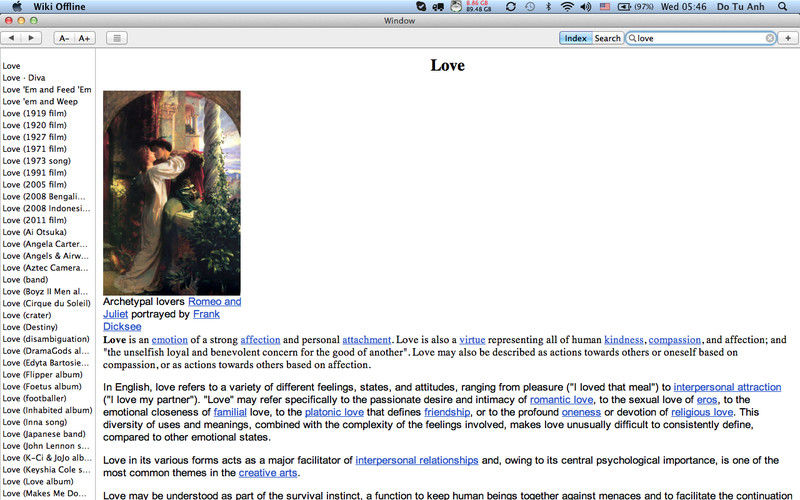The width and height of the screenshot is (800, 500).
Task: Open the Romeo and link in caption
Action: [x=214, y=302]
